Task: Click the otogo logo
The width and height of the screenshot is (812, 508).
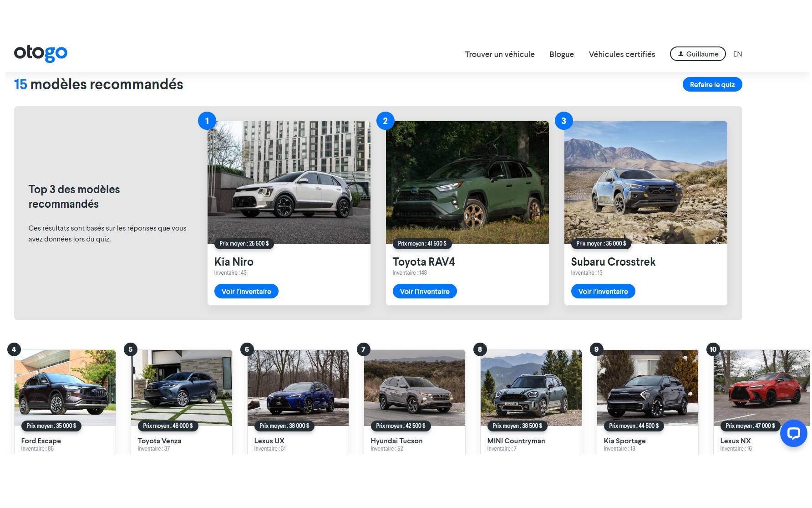Action: click(x=41, y=53)
